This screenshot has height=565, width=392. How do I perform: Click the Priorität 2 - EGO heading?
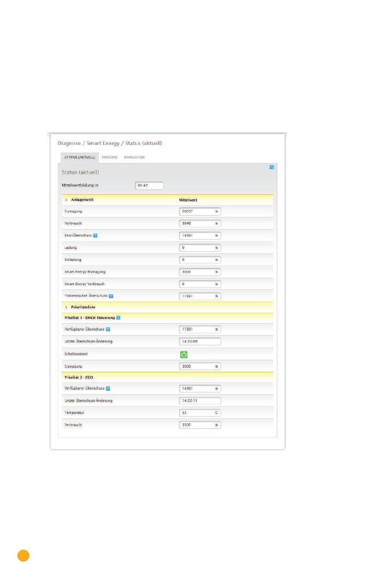click(x=79, y=377)
